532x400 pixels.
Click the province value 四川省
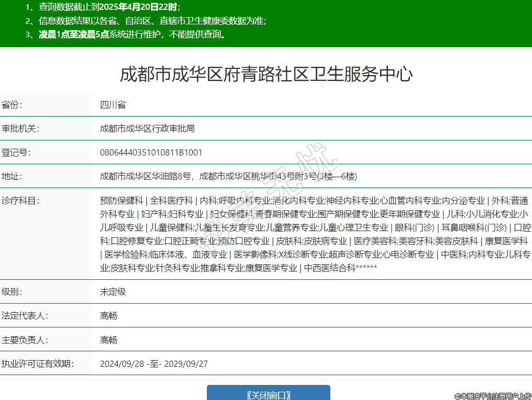click(113, 105)
